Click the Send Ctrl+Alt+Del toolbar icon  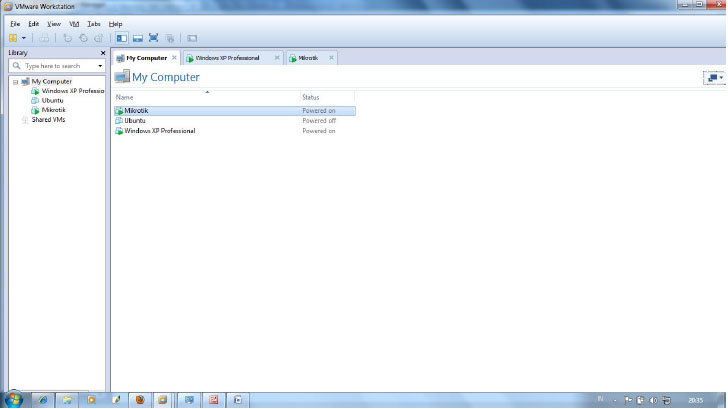coord(44,38)
